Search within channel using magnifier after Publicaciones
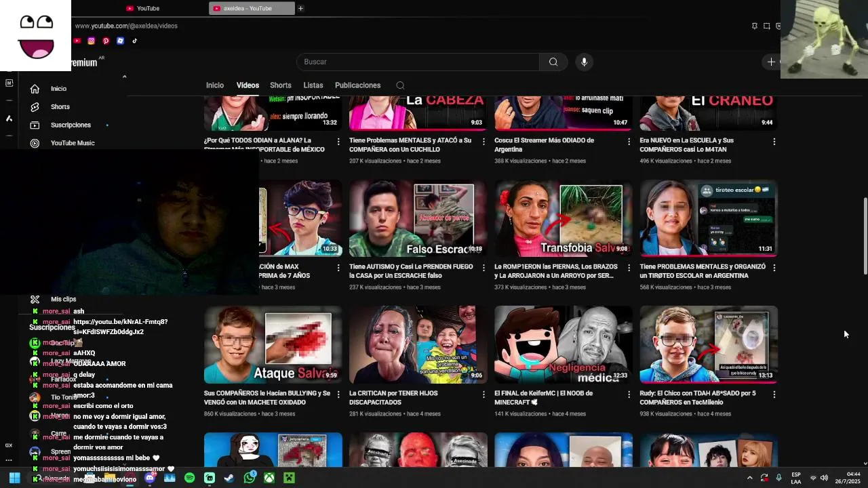868x488 pixels. click(400, 85)
